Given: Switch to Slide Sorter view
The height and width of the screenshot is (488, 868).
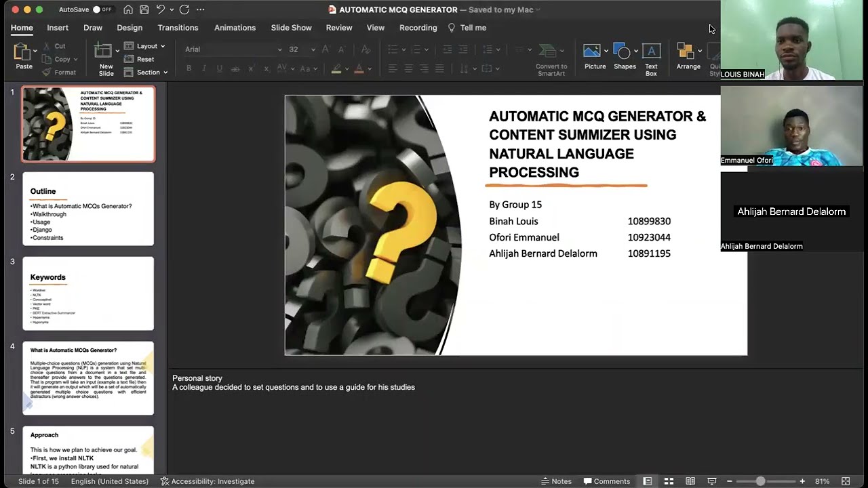Looking at the screenshot, I should coord(669,481).
